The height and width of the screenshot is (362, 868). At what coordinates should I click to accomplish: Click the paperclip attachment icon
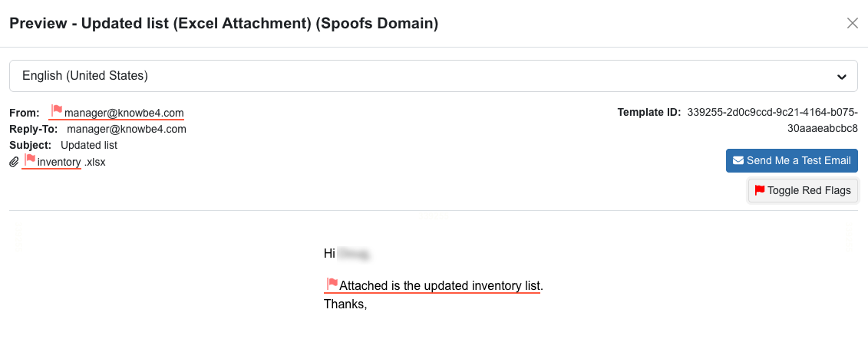(x=14, y=162)
